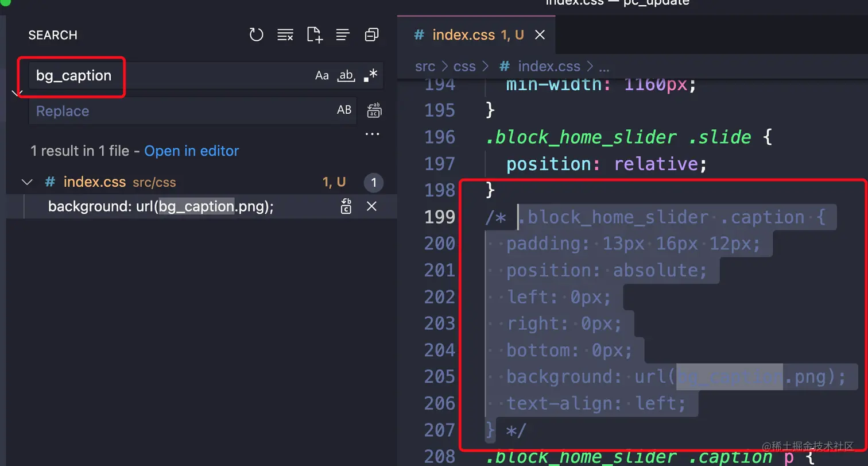Image resolution: width=868 pixels, height=466 pixels.
Task: Refresh the search results
Action: click(256, 35)
